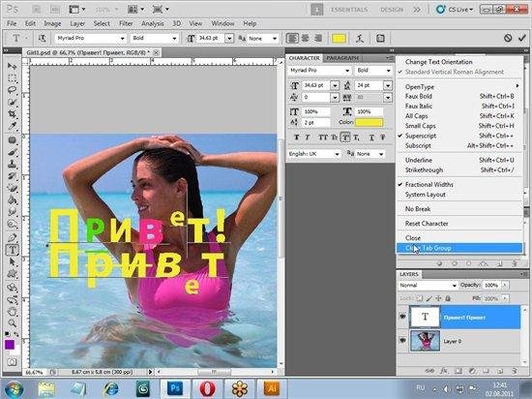
Task: Toggle text orientation icon in options bar
Action: point(42,39)
